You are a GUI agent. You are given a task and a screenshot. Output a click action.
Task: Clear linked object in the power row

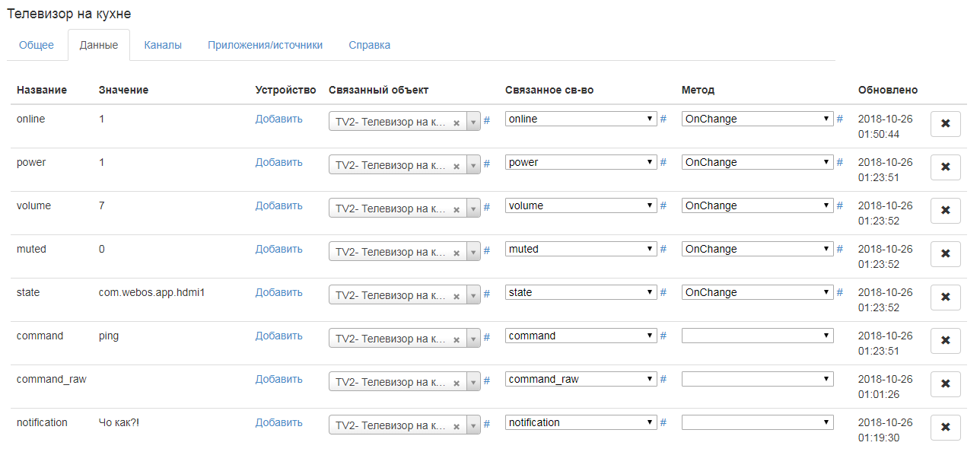tap(457, 166)
